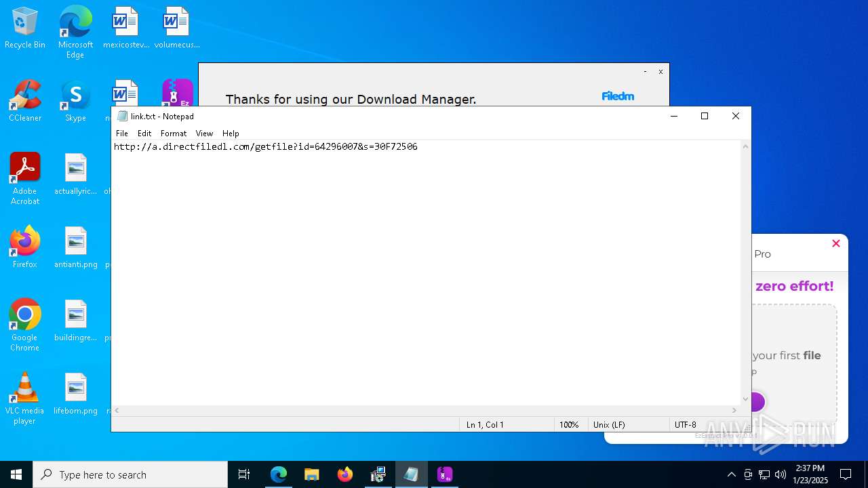
Task: Close the Download Manager window
Action: click(x=660, y=72)
